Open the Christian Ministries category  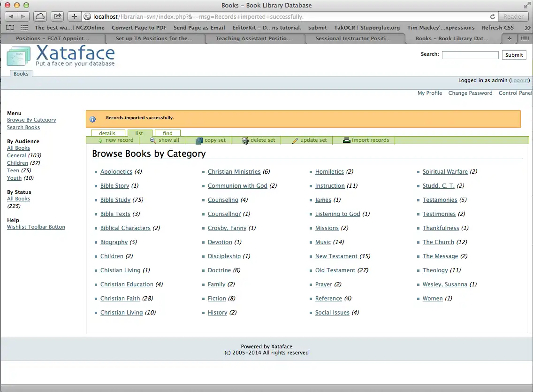tap(234, 172)
